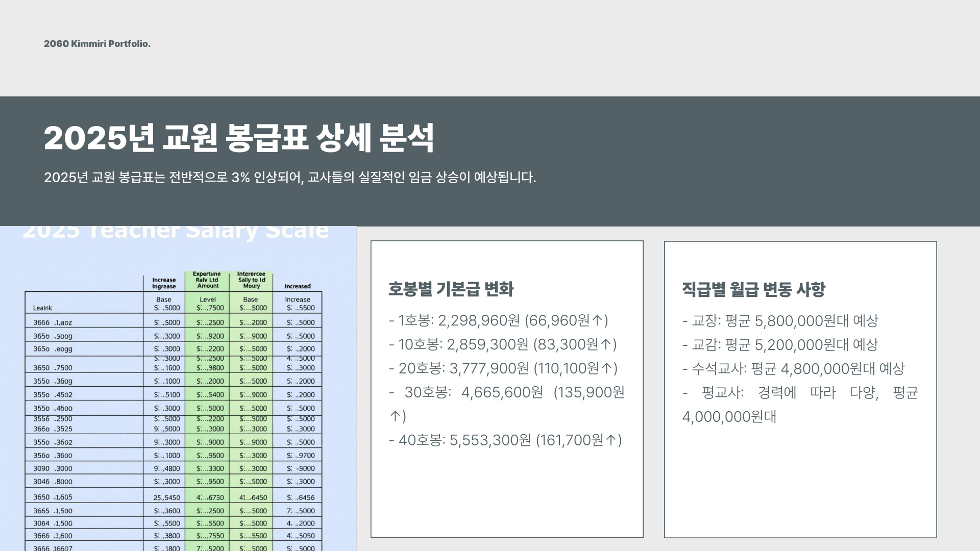980x551 pixels.
Task: Select the 20호봉 3,777,900원 line
Action: 503,368
